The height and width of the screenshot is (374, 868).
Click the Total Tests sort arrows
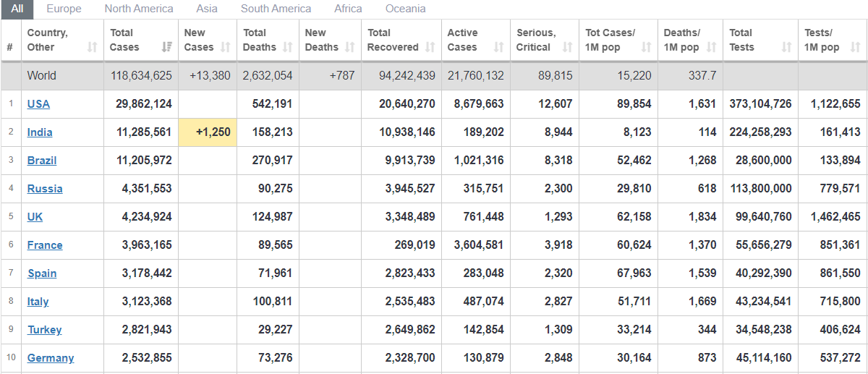(x=786, y=47)
